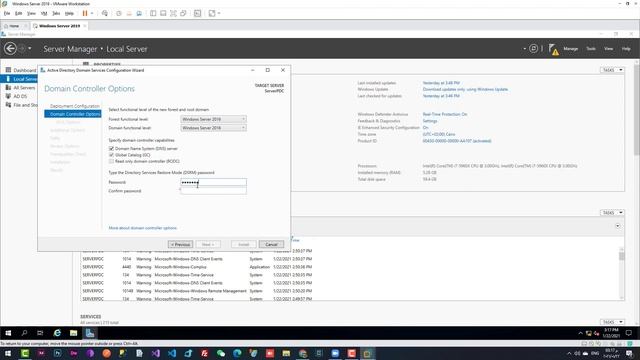Switch to VMware Home tab
This screenshot has height=360, width=640.
13,26
